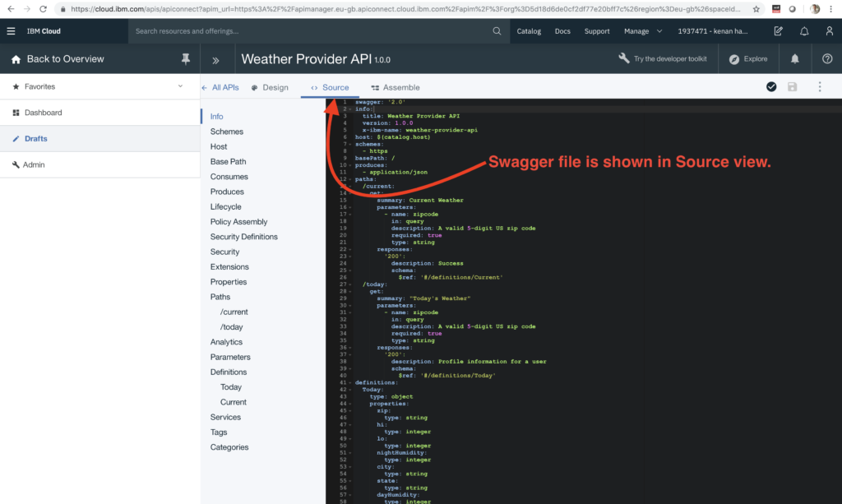Open the vertical ellipsis more options menu
This screenshot has width=842, height=504.
click(820, 87)
